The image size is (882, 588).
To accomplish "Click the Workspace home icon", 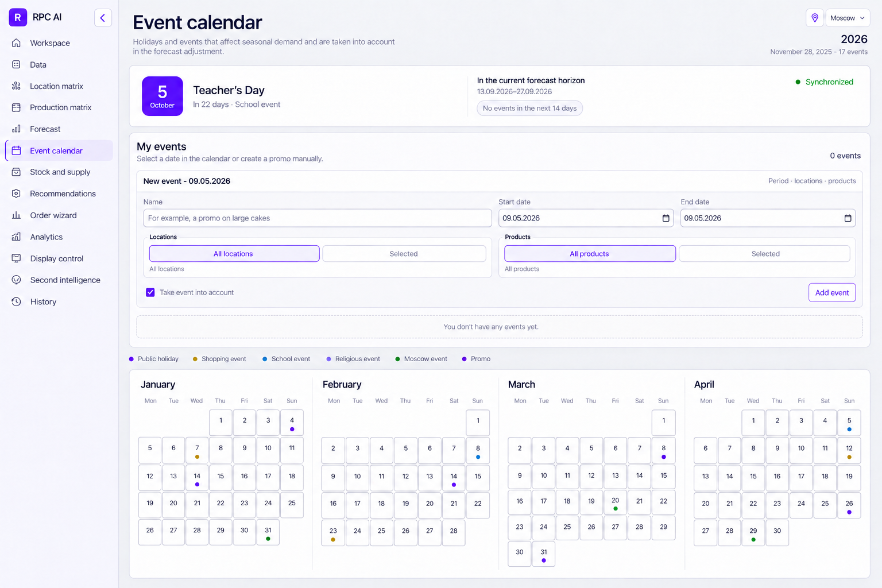I will [x=16, y=43].
